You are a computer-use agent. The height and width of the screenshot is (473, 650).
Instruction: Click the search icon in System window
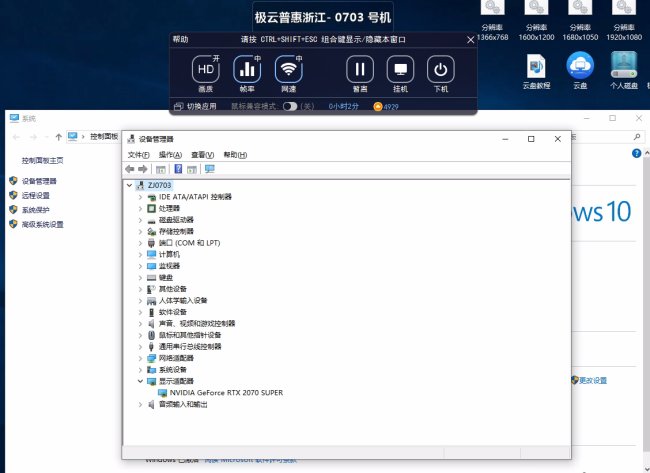pos(637,137)
